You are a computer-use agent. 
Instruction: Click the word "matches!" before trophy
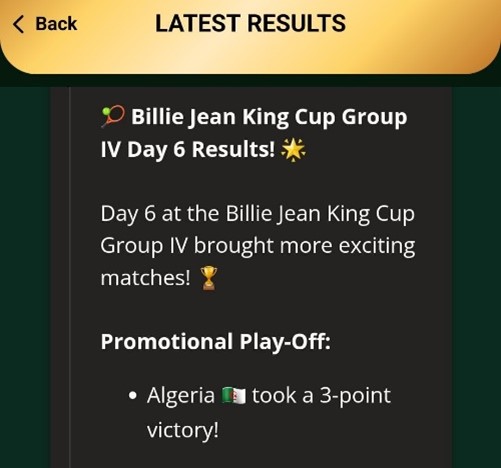coord(145,278)
